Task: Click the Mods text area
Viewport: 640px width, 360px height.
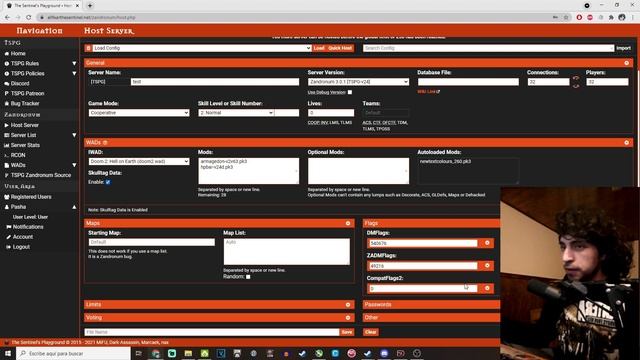Action: click(x=249, y=171)
